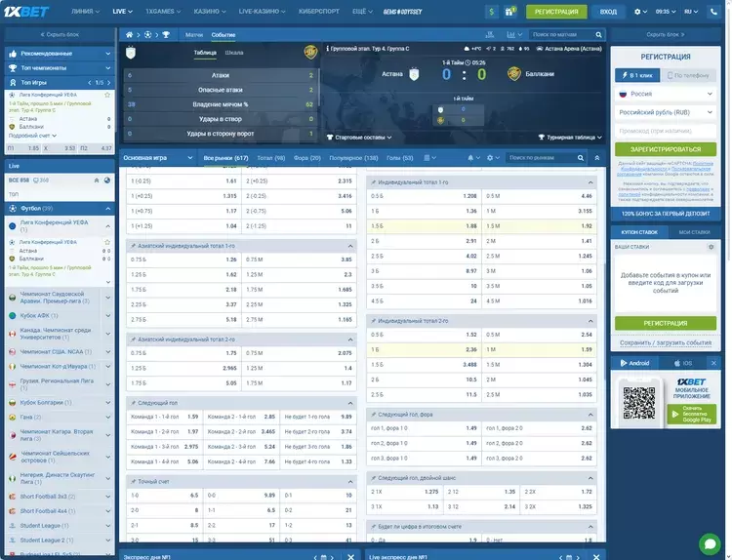The width and height of the screenshot is (732, 560).
Task: Click Сохранить / загрузить события link
Action: coord(666,343)
